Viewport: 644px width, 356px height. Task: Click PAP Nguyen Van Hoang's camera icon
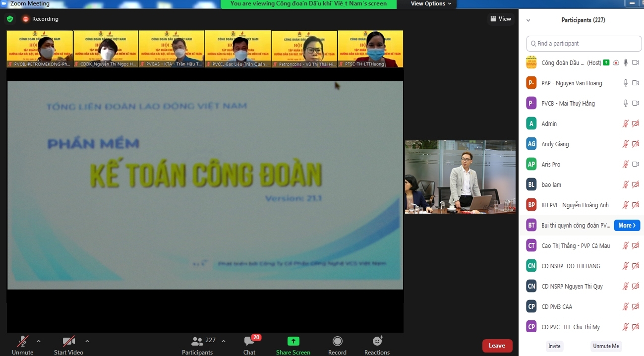coord(636,83)
